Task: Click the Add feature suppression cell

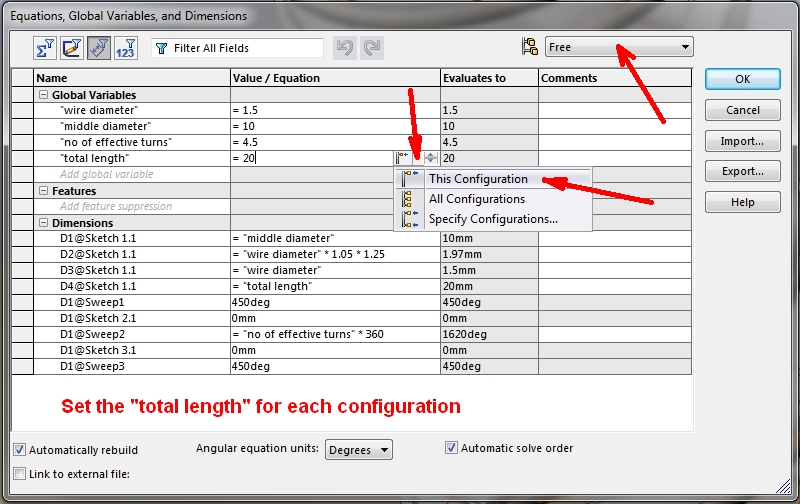Action: coord(132,207)
